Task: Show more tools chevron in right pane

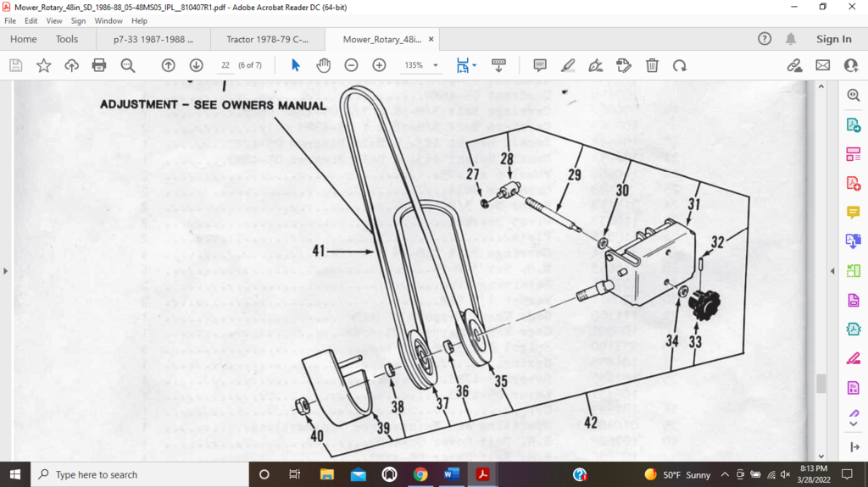Action: [853, 424]
